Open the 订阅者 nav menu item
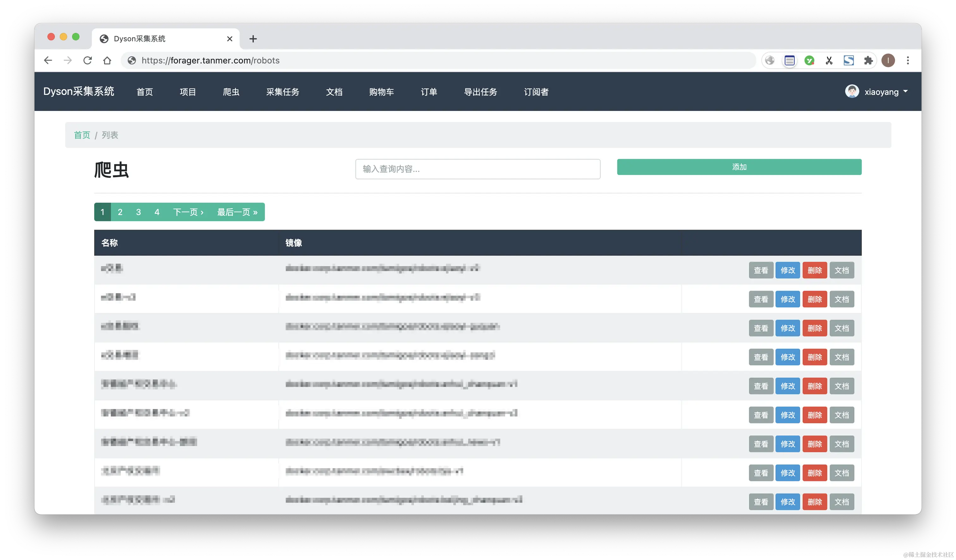Screen dimensions: 956x560 [x=536, y=92]
